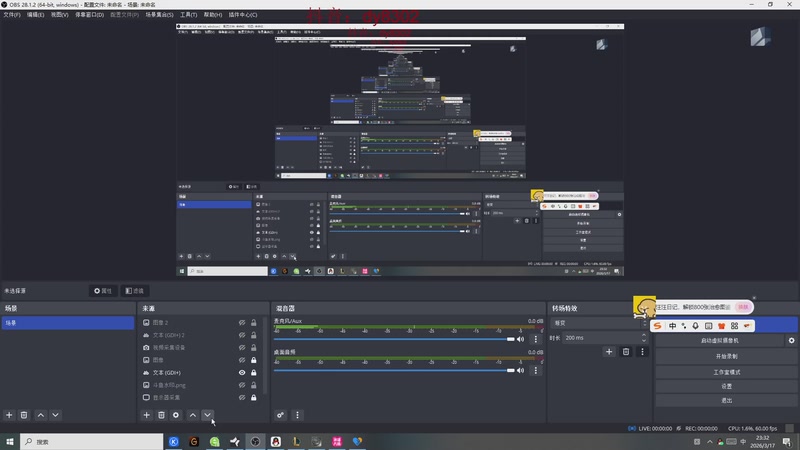800x450 pixels.
Task: Open the transition properties options menu
Action: 642,352
